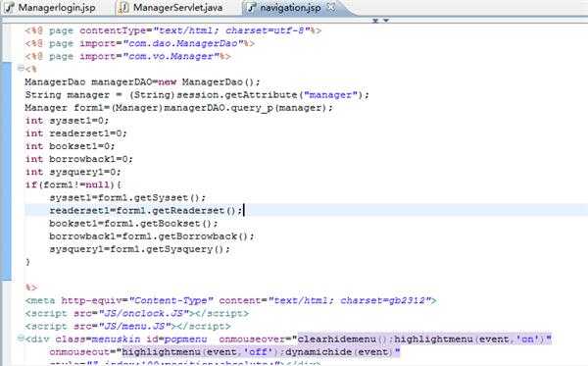The width and height of the screenshot is (588, 366).
Task: Click the line 'sysquery1=form1.getSysquery();'
Action: point(139,249)
